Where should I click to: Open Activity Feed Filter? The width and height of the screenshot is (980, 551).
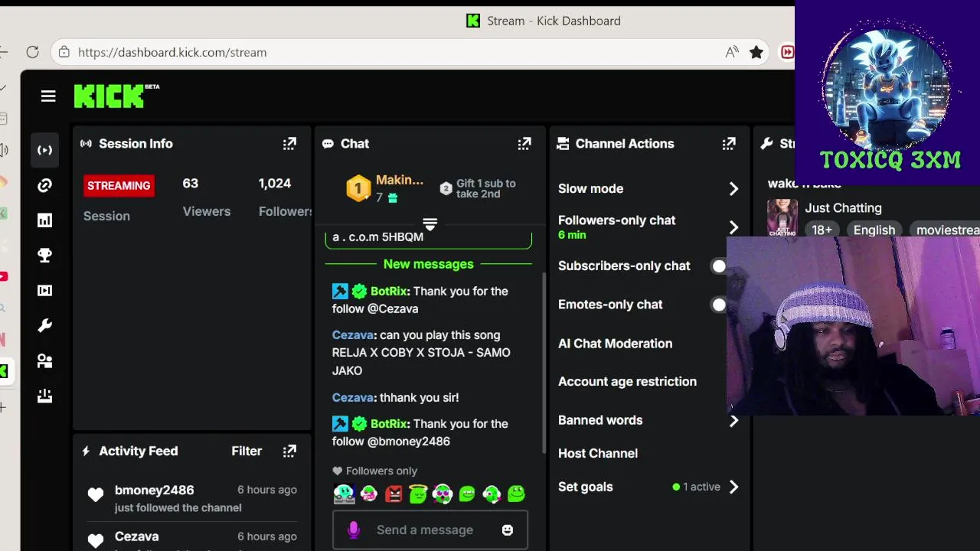[x=247, y=452]
